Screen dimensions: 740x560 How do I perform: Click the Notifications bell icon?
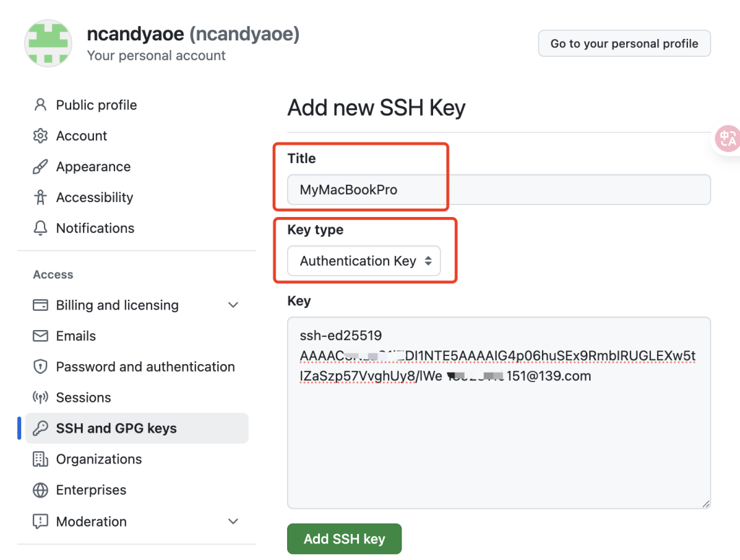point(40,228)
